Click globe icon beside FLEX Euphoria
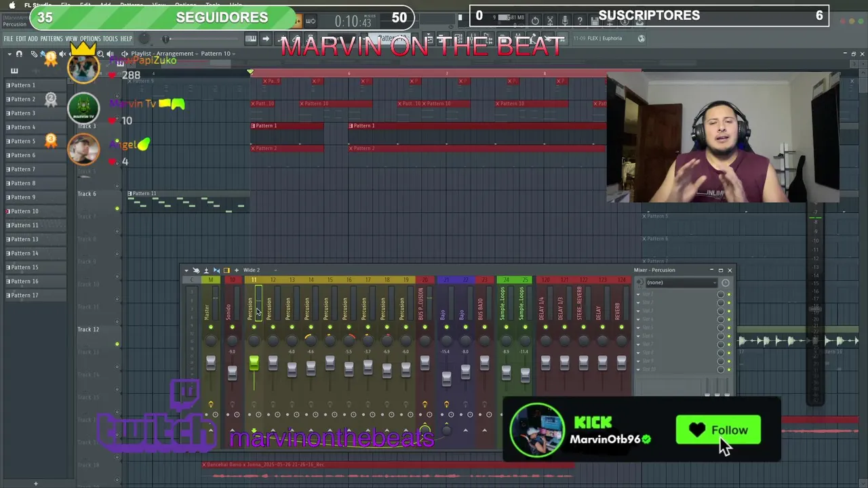 (642, 39)
